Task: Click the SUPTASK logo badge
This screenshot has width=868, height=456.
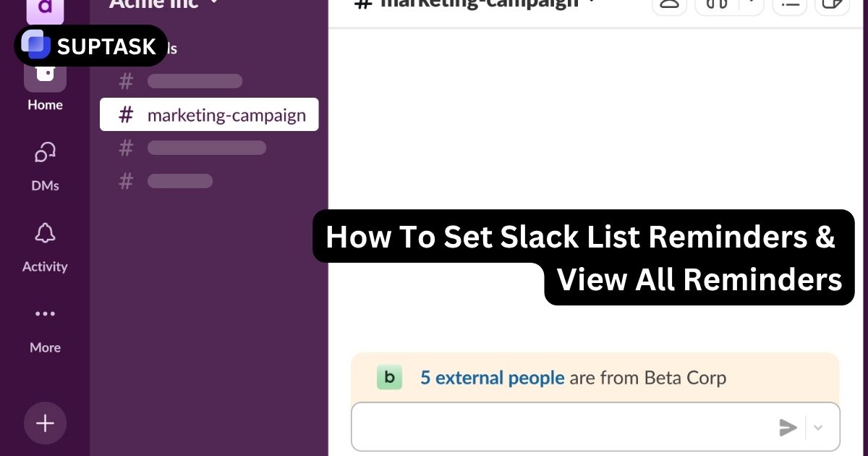Action: click(90, 46)
